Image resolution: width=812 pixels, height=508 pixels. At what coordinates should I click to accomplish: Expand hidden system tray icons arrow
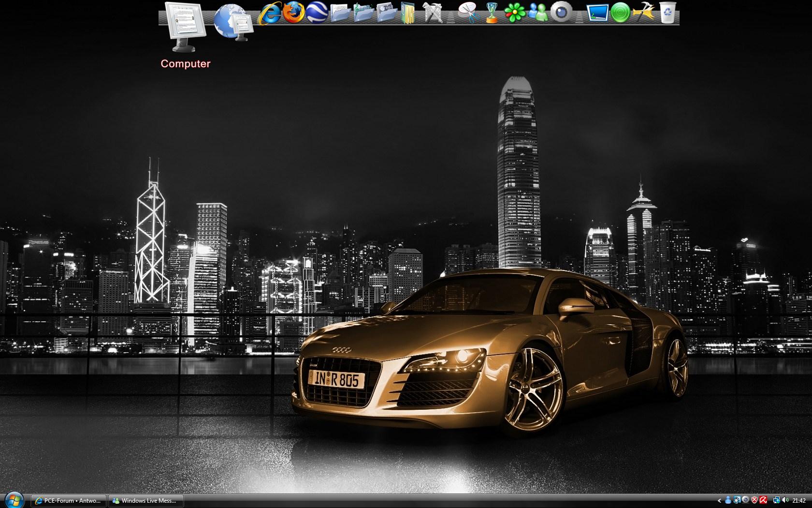click(x=719, y=501)
